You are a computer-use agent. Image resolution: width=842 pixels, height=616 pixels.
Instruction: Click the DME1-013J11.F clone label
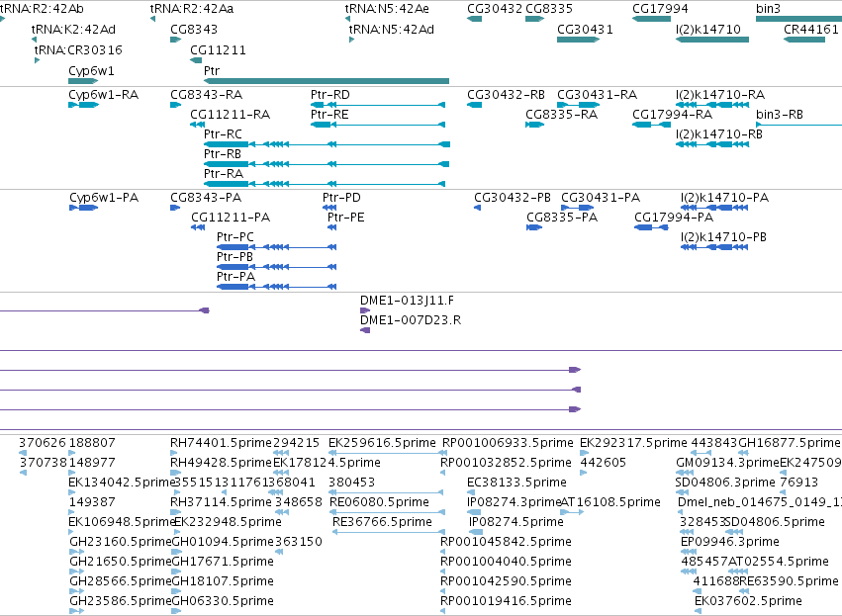point(407,301)
